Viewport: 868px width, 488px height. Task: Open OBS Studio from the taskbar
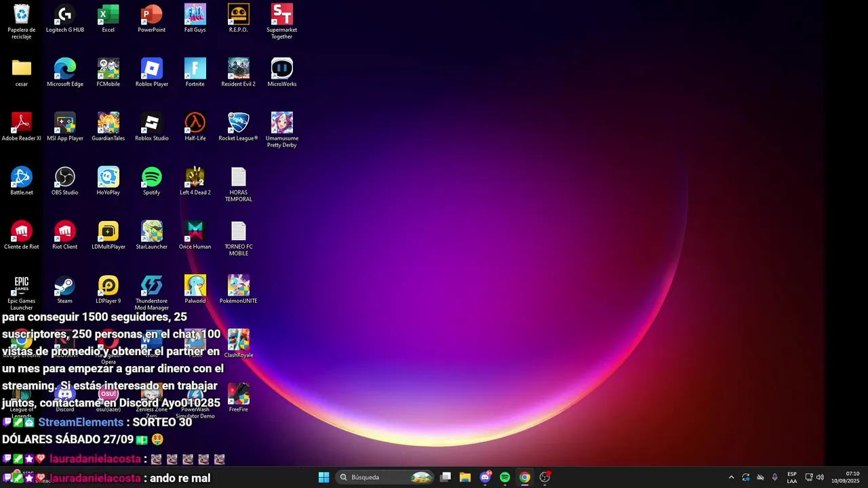(545, 477)
